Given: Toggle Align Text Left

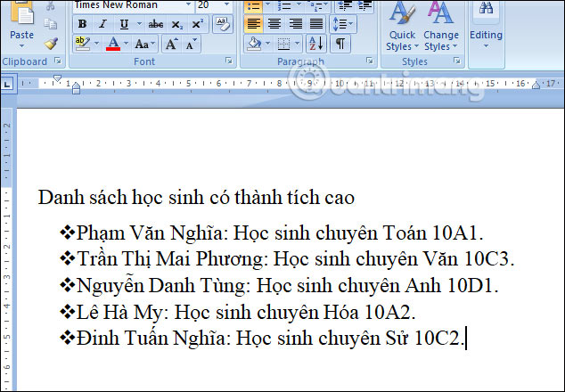Looking at the screenshot, I should pos(254,24).
